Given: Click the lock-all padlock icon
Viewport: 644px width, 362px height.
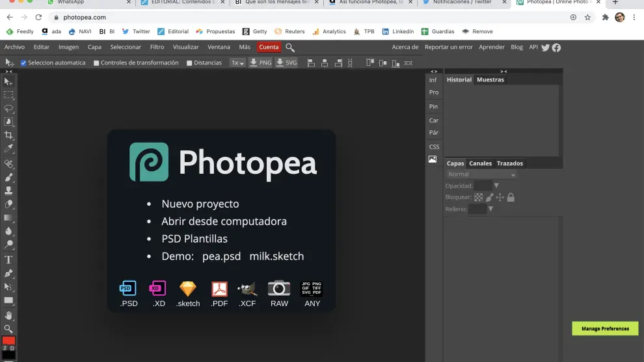Looking at the screenshot, I should point(511,197).
